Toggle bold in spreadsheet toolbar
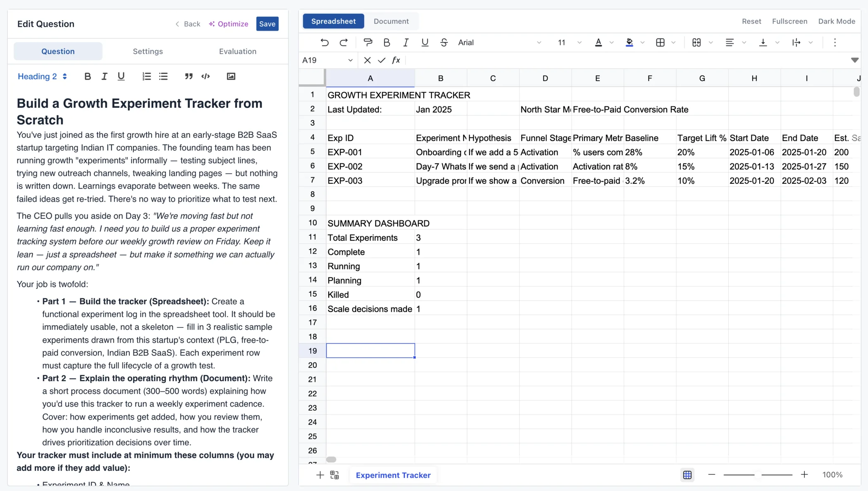The width and height of the screenshot is (868, 491). coord(386,43)
